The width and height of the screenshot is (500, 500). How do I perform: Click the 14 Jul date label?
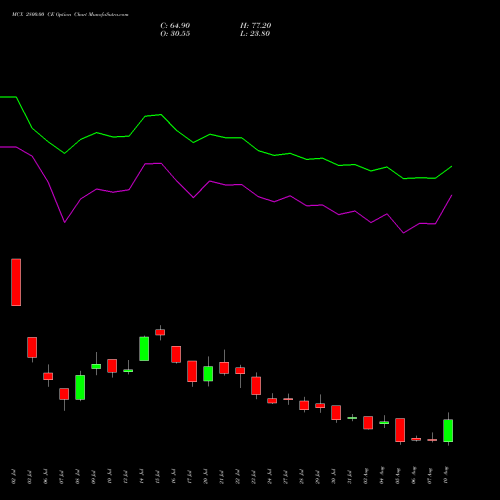point(142,477)
